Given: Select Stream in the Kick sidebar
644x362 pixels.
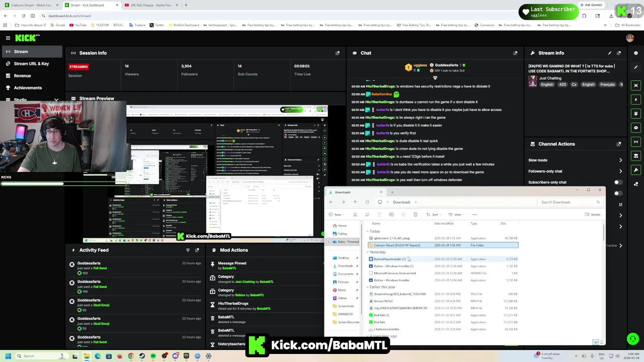Looking at the screenshot, I should pyautogui.click(x=31, y=51).
